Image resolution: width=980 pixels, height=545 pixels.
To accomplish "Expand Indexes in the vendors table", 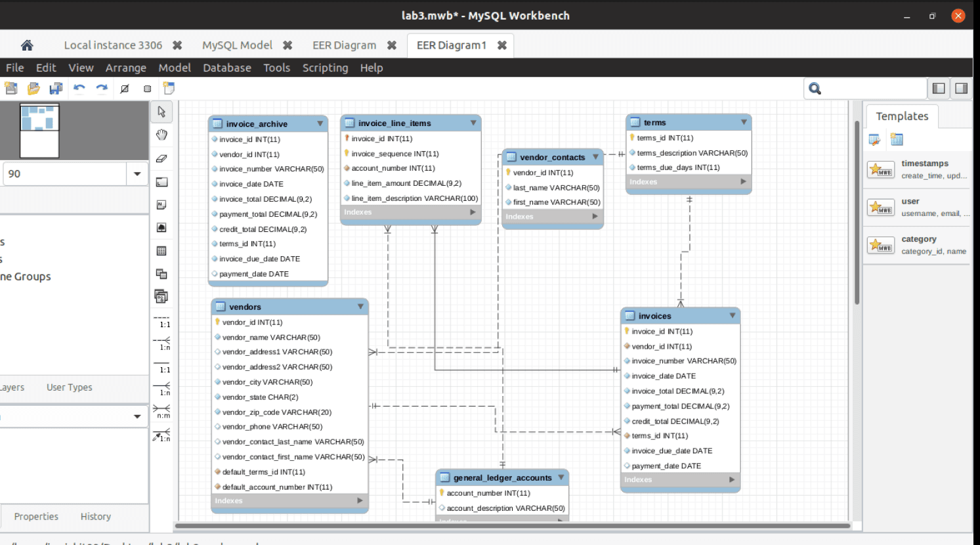I will click(x=360, y=500).
